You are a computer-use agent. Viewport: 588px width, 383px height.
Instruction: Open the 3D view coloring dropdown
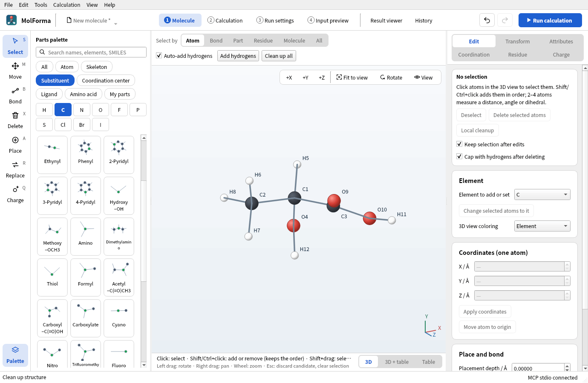[542, 226]
